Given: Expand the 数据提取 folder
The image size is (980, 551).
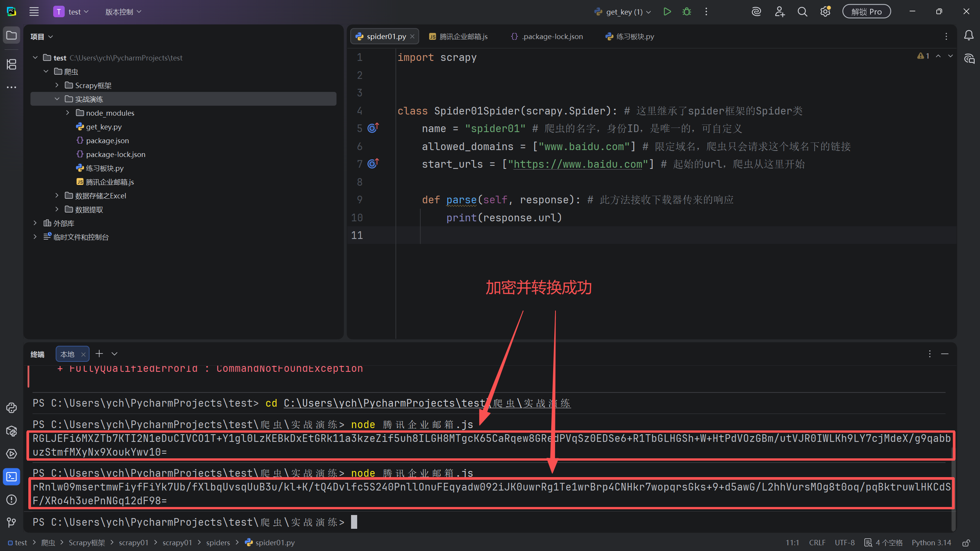Looking at the screenshot, I should tap(57, 209).
